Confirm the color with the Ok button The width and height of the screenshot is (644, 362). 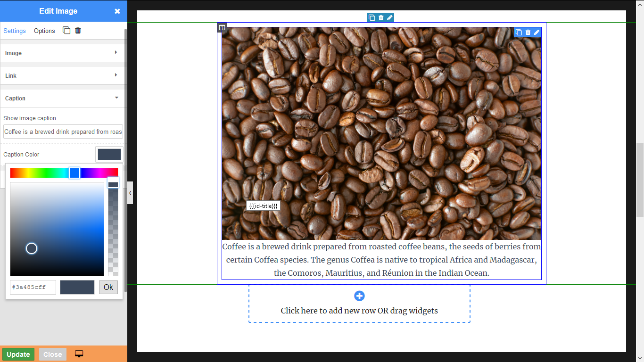tap(108, 288)
